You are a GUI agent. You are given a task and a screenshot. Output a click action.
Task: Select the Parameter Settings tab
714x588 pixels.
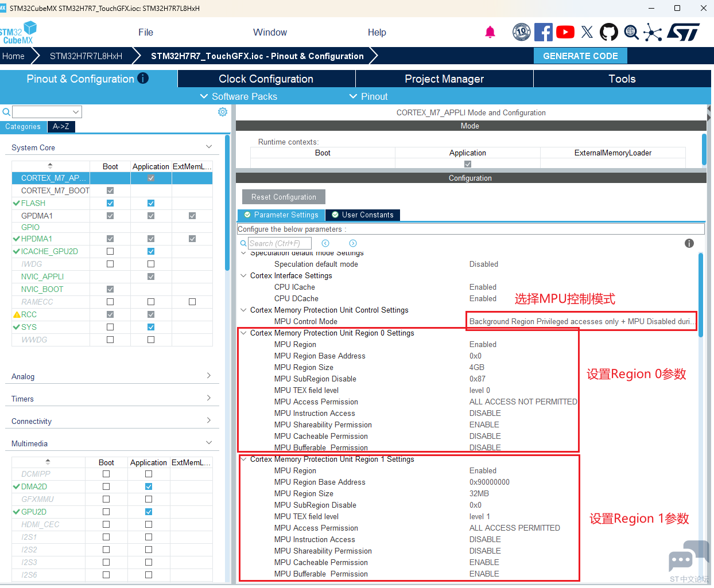point(281,215)
